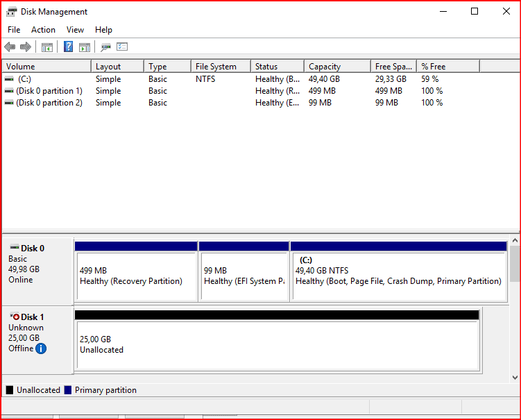Click the Forward arrow toolbar icon

pos(26,47)
